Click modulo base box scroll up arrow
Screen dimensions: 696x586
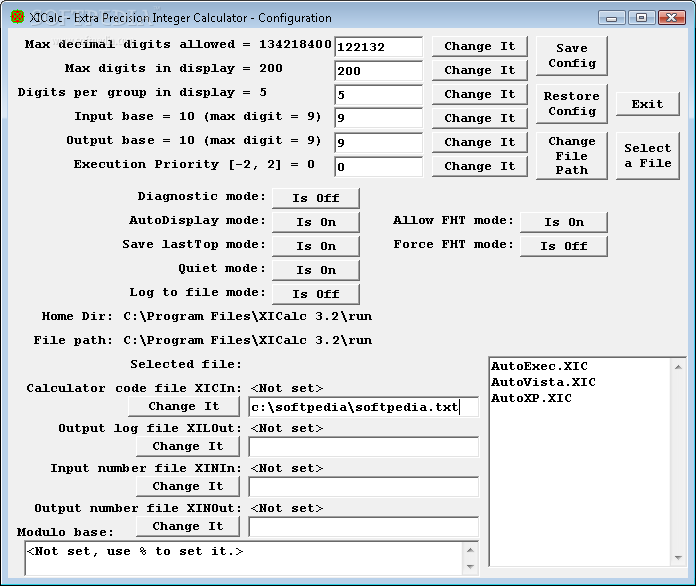pos(471,550)
